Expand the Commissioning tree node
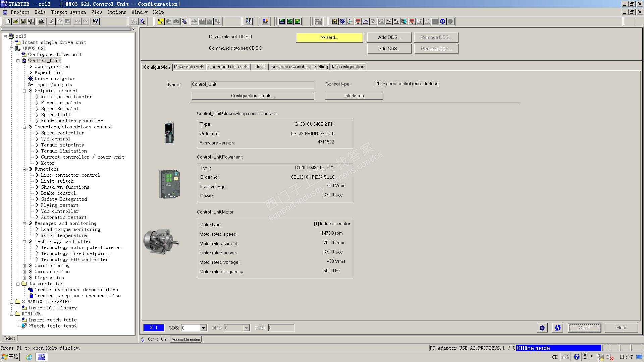 point(24,266)
